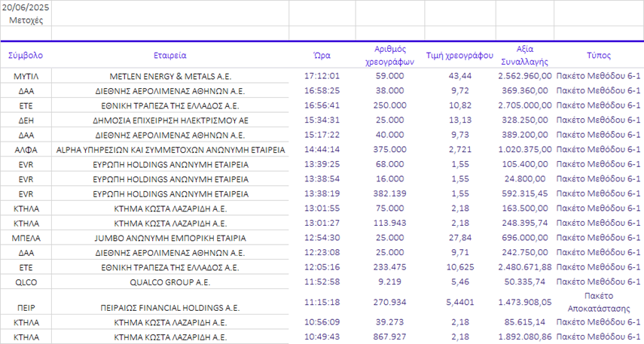Select the value 50.335,74

coord(525,282)
